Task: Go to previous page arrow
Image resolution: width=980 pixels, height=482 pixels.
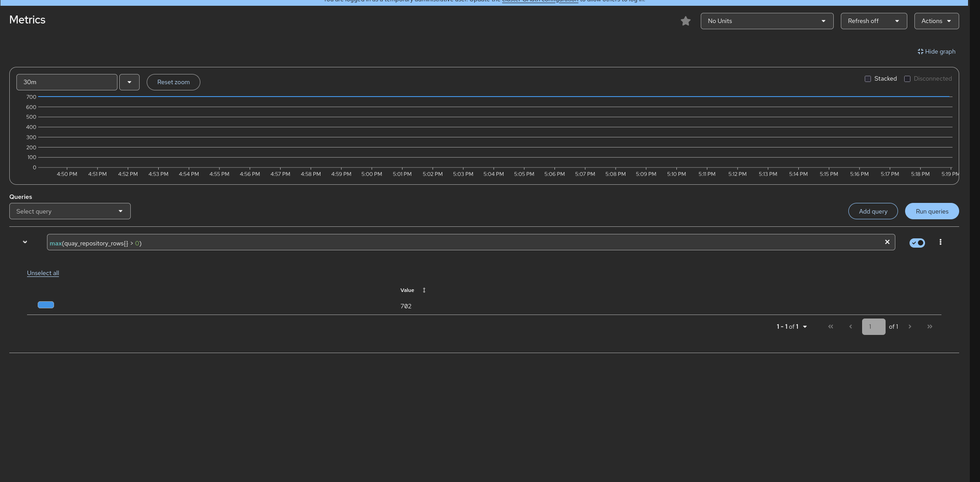Action: [850, 327]
